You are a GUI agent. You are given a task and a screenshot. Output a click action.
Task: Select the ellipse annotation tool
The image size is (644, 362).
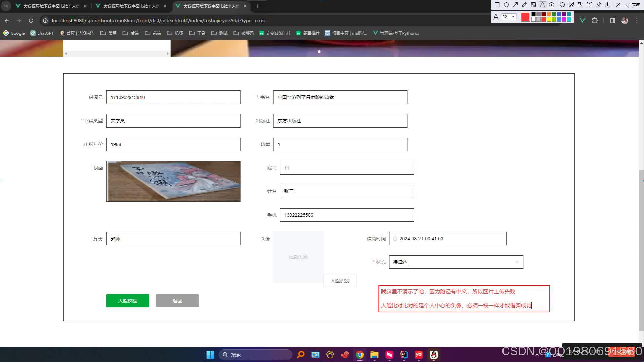507,5
